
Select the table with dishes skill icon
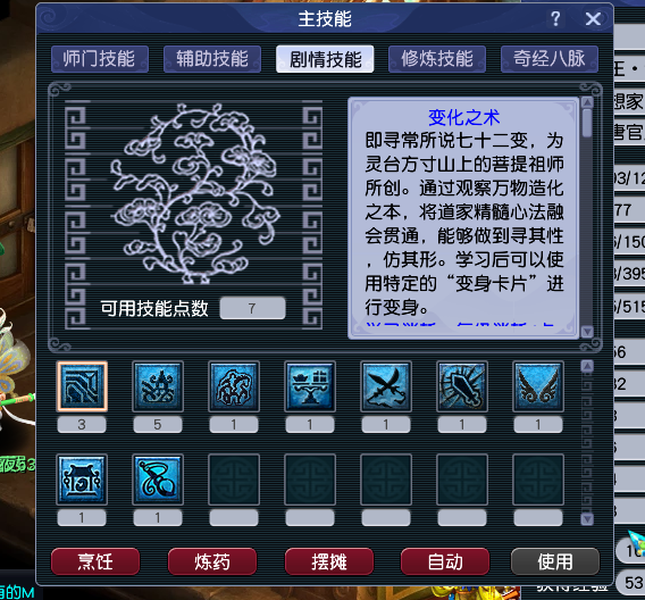click(310, 387)
